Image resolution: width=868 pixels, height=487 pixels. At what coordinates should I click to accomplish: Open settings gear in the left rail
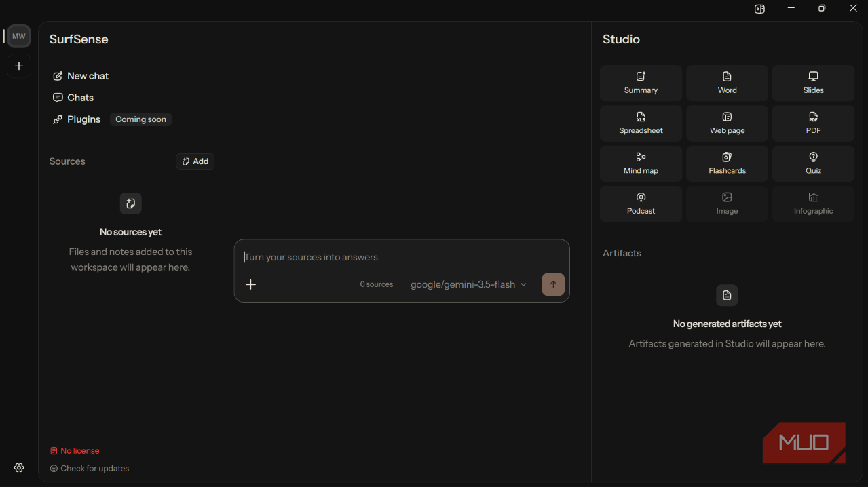pyautogui.click(x=19, y=467)
